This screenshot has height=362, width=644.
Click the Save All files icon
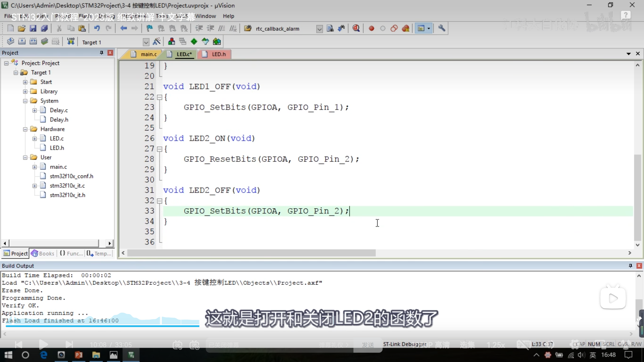click(45, 28)
